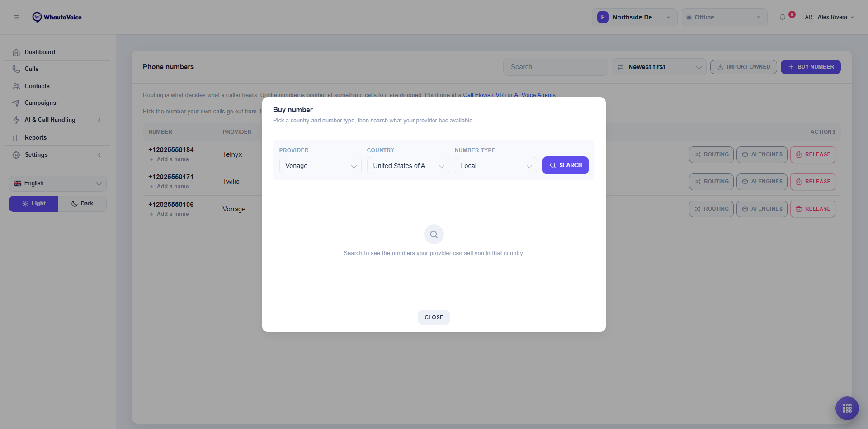Viewport: 868px width, 429px height.
Task: Click the Search button in Buy number dialog
Action: click(x=566, y=165)
